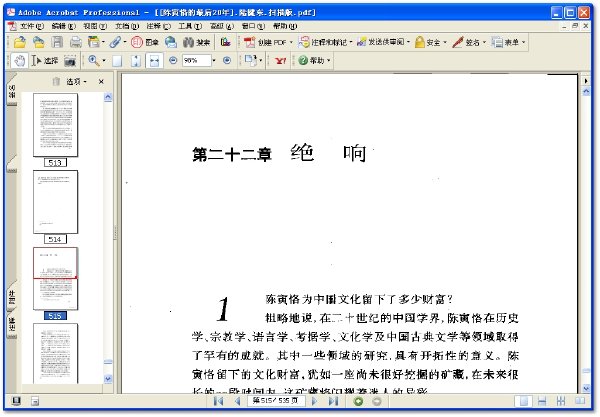Select the page 513 thumbnail
The height and width of the screenshot is (417, 600).
[x=55, y=125]
